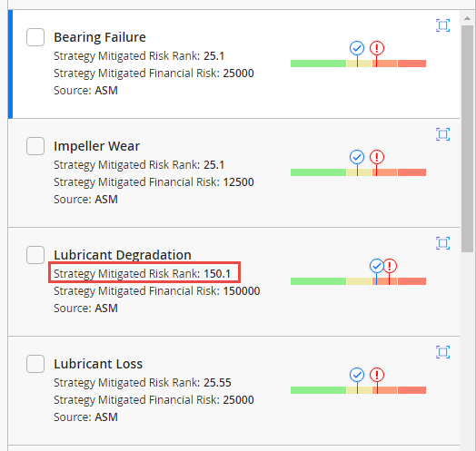Open the Bearing Failure risk matrix icon
The image size is (476, 451).
click(x=443, y=25)
